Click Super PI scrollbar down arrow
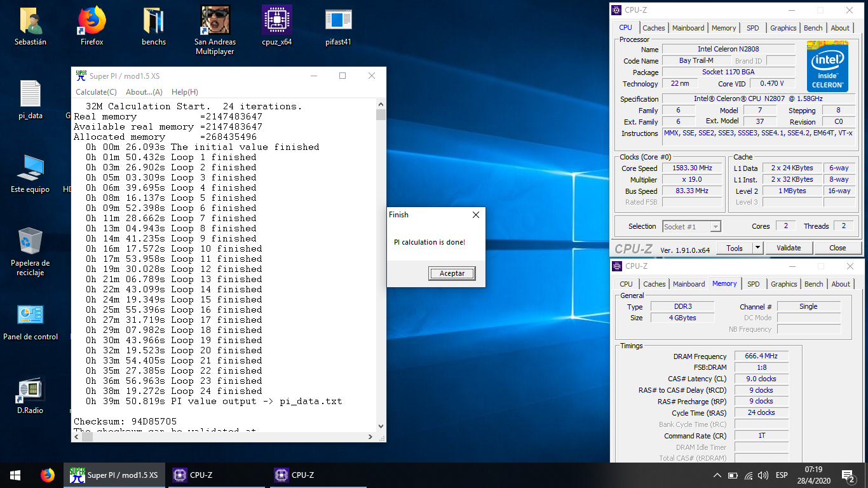The width and height of the screenshot is (868, 488). (381, 426)
